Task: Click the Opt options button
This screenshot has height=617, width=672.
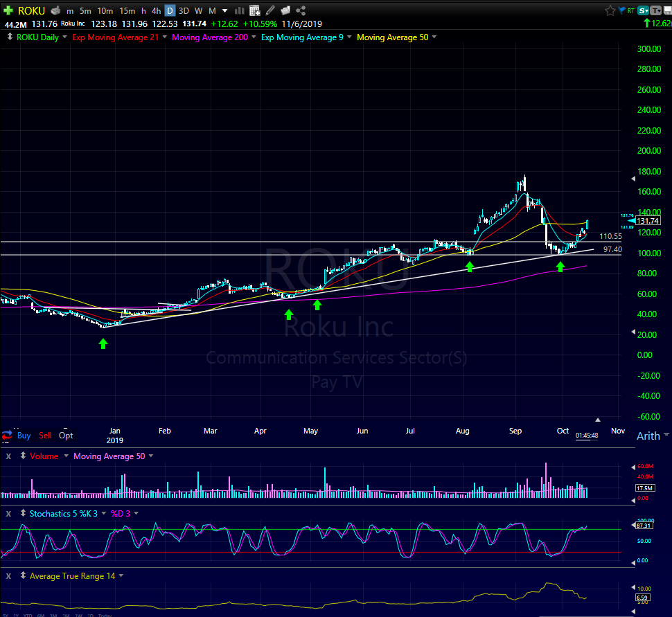Action: click(x=66, y=436)
